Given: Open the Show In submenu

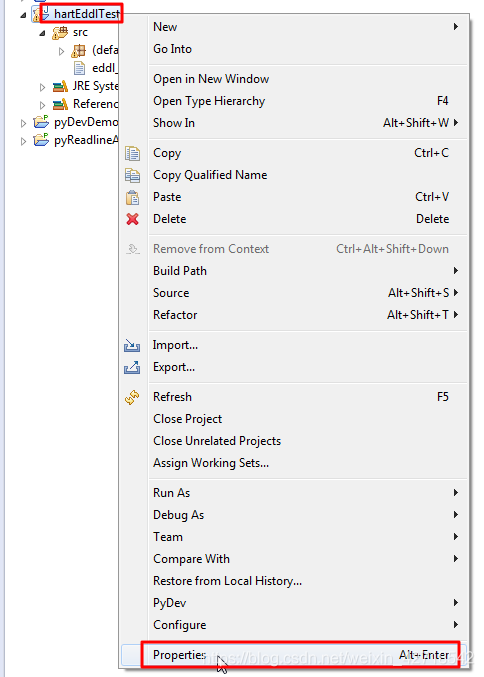Looking at the screenshot, I should tap(307, 123).
